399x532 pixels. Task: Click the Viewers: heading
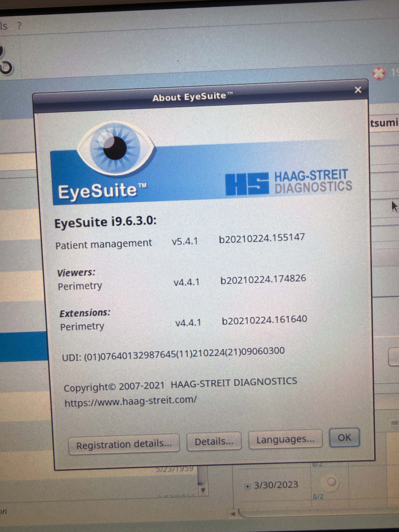pyautogui.click(x=76, y=273)
